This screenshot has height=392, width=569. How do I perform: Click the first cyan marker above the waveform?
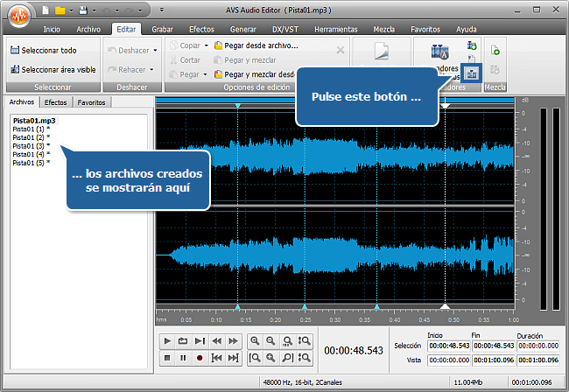[238, 106]
